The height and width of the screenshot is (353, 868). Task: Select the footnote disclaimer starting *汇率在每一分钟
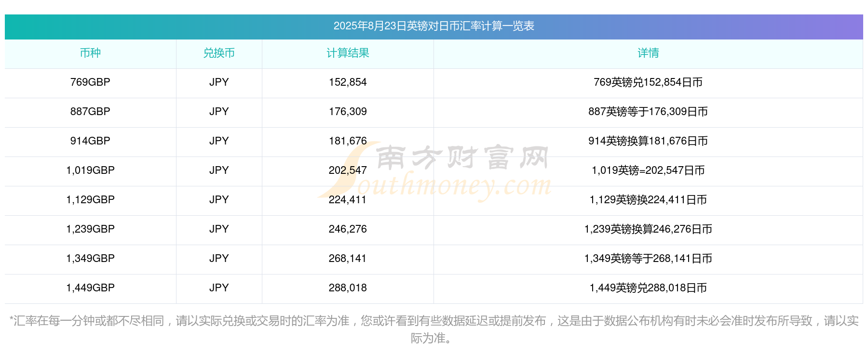tap(434, 329)
